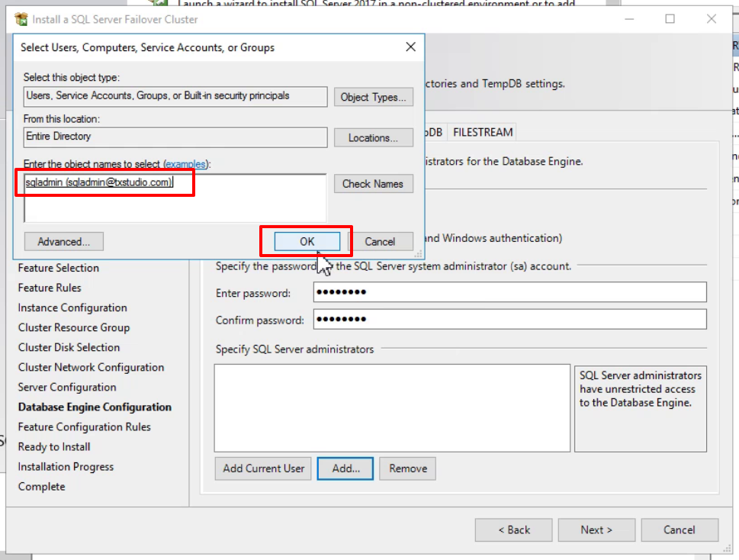This screenshot has height=560, width=739.
Task: Open the examples link
Action: click(185, 164)
